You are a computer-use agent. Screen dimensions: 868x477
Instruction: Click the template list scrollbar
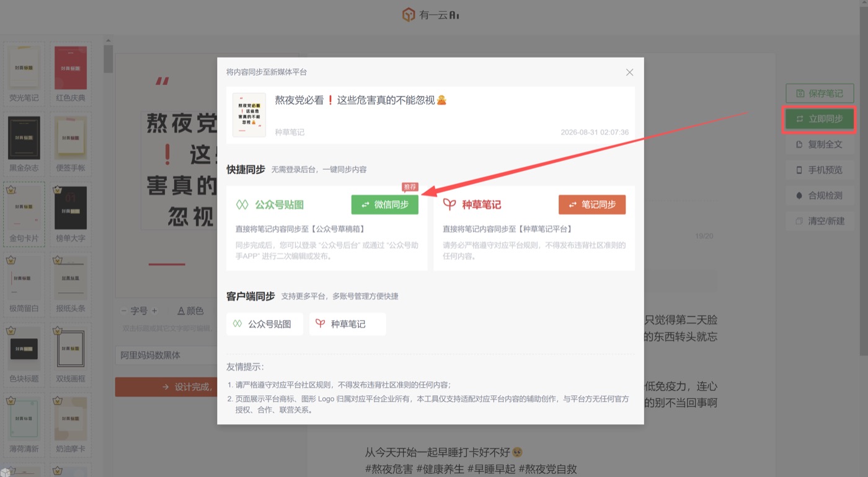[108, 59]
